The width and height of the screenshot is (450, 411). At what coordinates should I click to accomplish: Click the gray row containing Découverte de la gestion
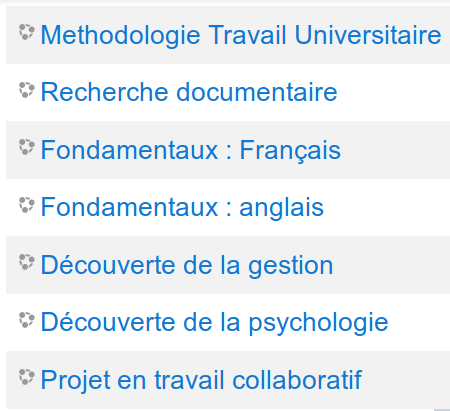[228, 265]
